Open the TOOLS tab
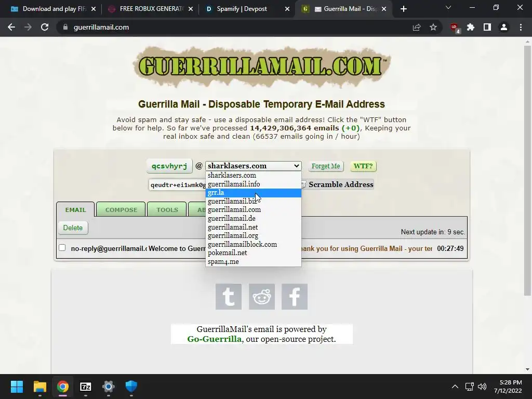Screen dimensions: 532x399 167,210
